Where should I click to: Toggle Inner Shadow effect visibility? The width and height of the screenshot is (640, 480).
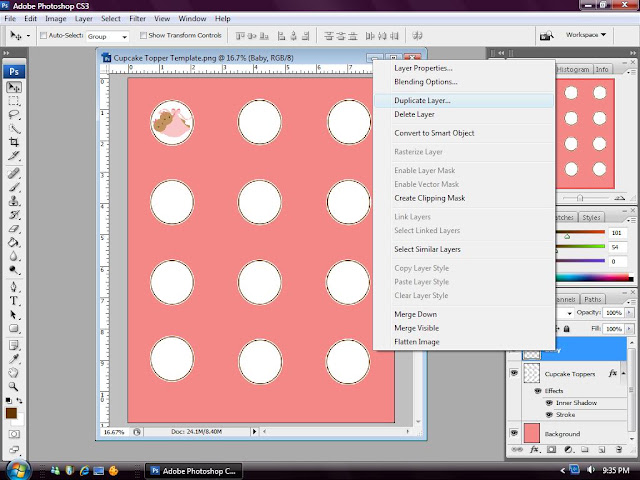pyautogui.click(x=549, y=402)
